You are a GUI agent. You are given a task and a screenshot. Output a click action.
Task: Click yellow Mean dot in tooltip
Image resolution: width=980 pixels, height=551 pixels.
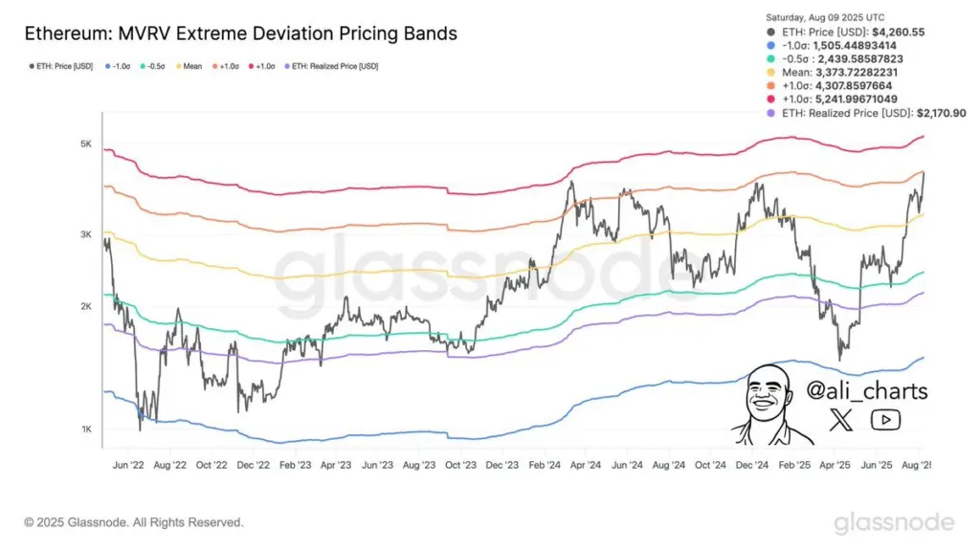pyautogui.click(x=773, y=73)
